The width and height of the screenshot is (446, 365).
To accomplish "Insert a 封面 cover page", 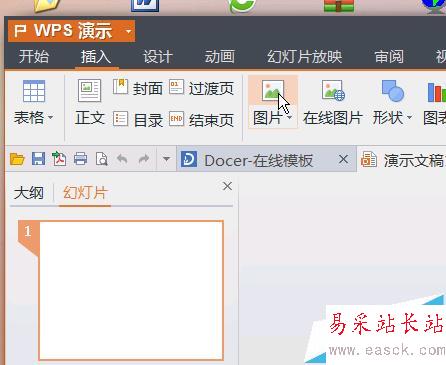I will click(x=138, y=88).
